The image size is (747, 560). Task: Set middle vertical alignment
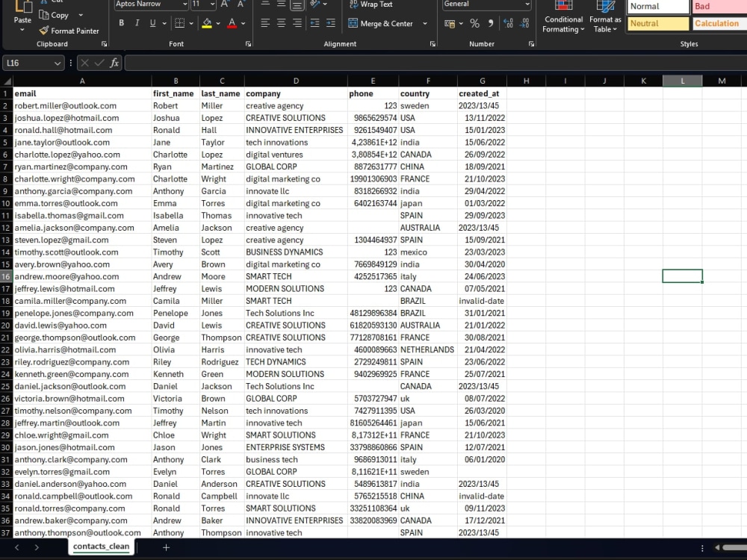pos(282,4)
